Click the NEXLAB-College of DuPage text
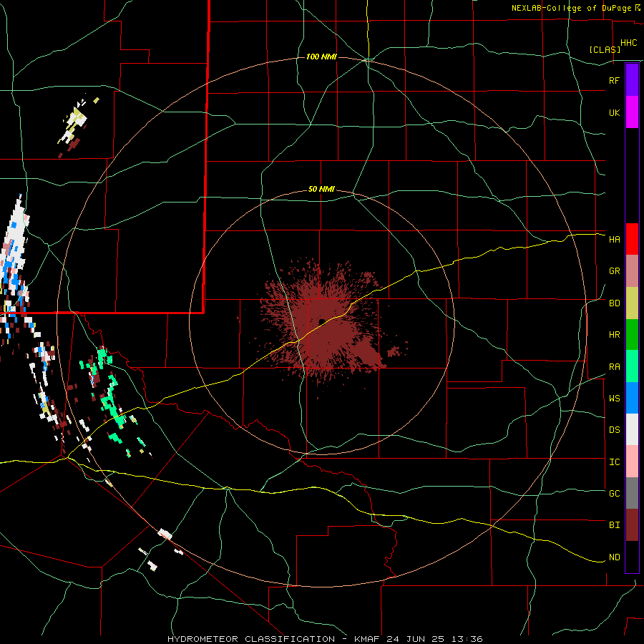The width and height of the screenshot is (644, 644). (x=571, y=8)
